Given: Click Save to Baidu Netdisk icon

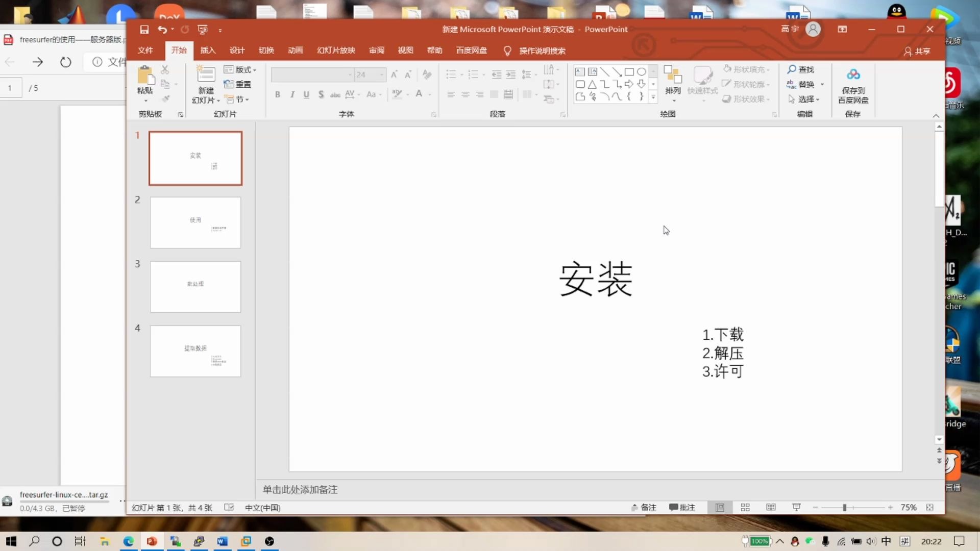Looking at the screenshot, I should [x=853, y=75].
